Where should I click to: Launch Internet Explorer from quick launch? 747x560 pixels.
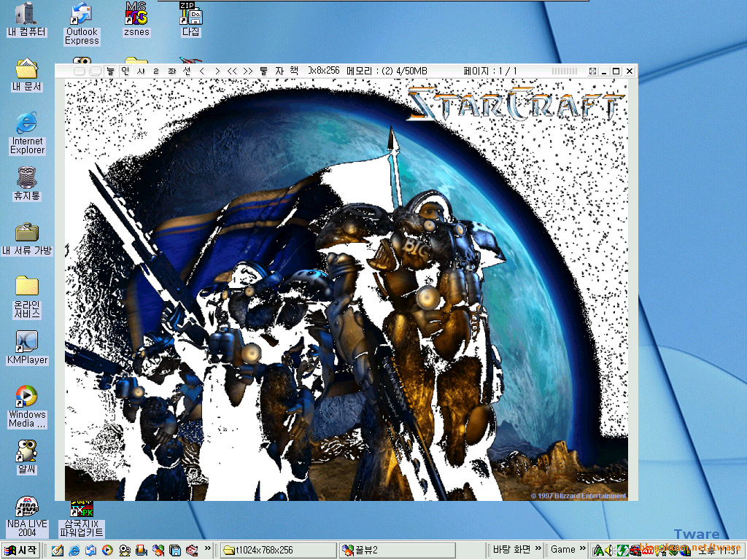pyautogui.click(x=74, y=551)
